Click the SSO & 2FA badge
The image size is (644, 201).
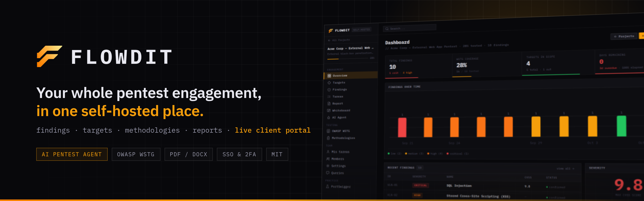(239, 154)
